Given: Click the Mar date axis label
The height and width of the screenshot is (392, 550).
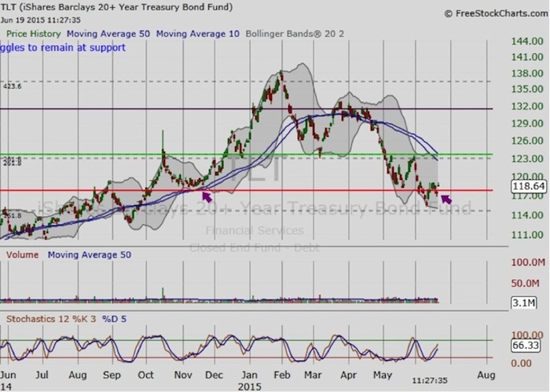Looking at the screenshot, I should tap(313, 376).
